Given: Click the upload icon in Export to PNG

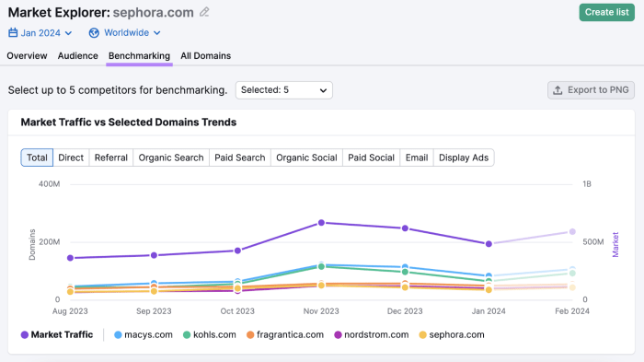Looking at the screenshot, I should [558, 90].
